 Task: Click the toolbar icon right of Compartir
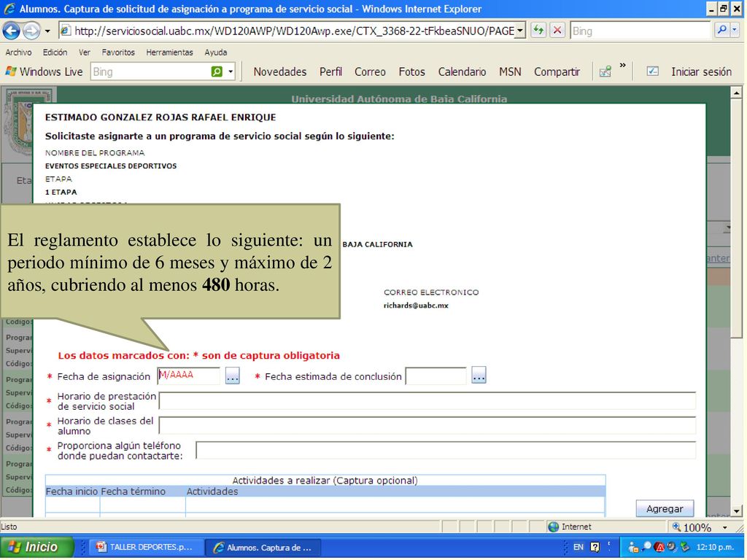[605, 72]
